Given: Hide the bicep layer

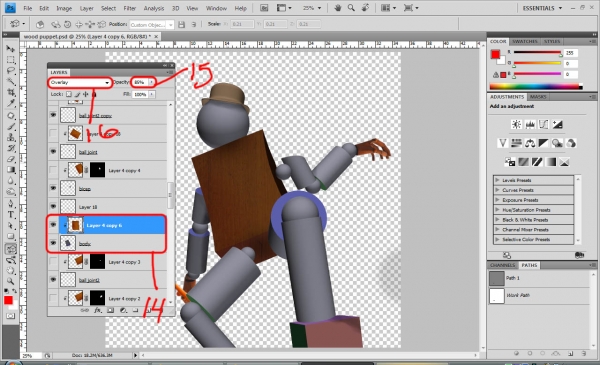Looking at the screenshot, I should (53, 188).
